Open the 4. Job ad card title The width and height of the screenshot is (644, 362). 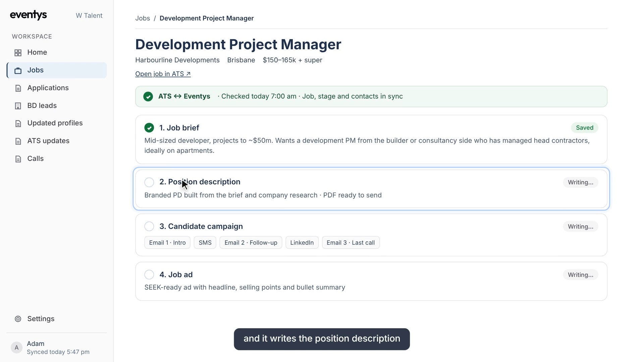176,275
